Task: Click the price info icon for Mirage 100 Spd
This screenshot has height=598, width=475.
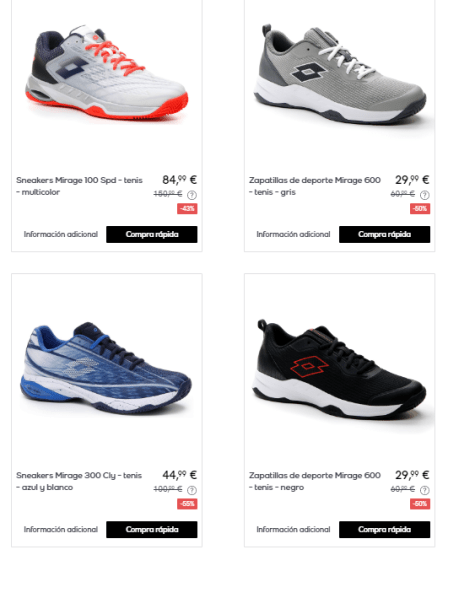Action: [x=192, y=195]
